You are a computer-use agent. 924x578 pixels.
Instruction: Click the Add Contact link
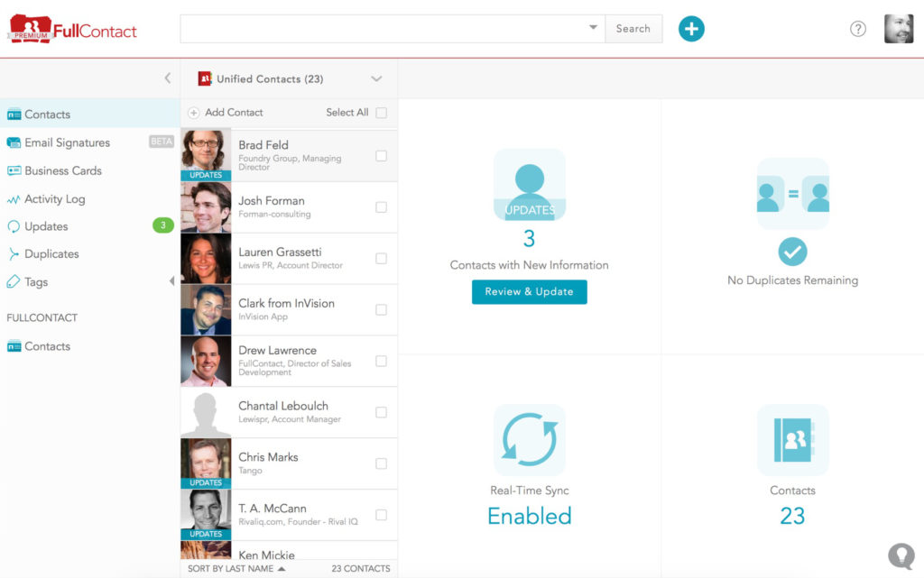pos(234,113)
